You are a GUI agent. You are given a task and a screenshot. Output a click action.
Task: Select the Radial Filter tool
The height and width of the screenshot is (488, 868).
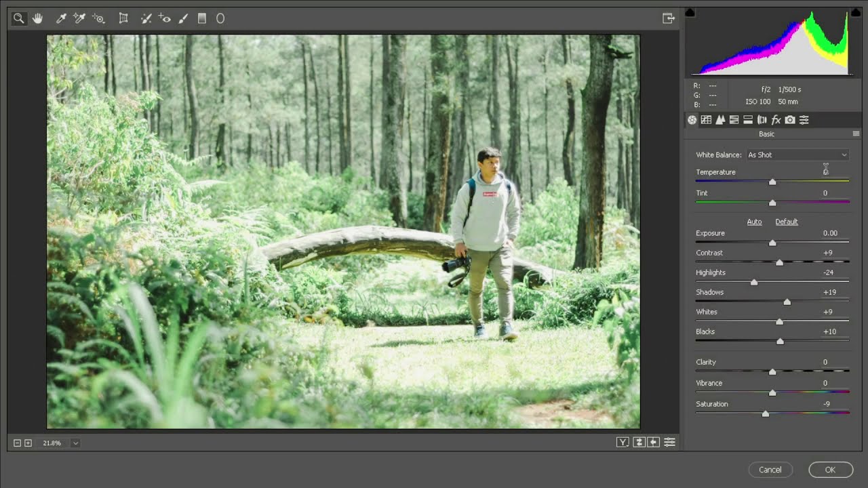[x=220, y=19]
